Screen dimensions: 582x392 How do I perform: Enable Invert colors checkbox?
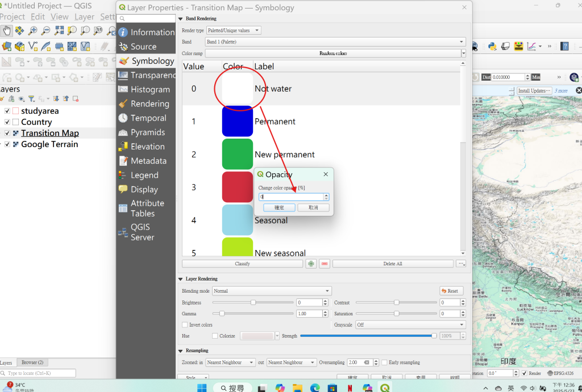click(x=185, y=325)
